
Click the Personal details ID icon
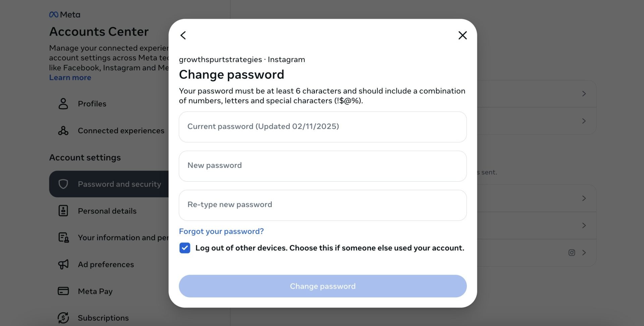[63, 211]
